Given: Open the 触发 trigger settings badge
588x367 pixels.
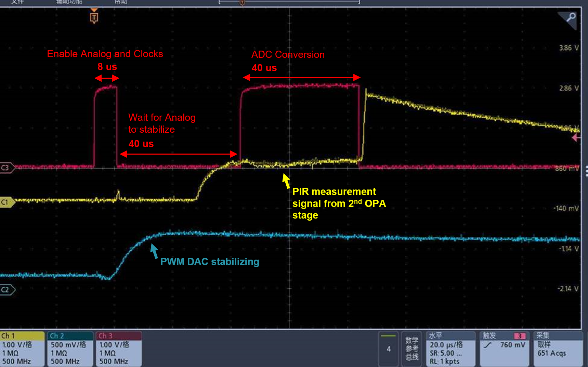Looking at the screenshot, I should [504, 349].
